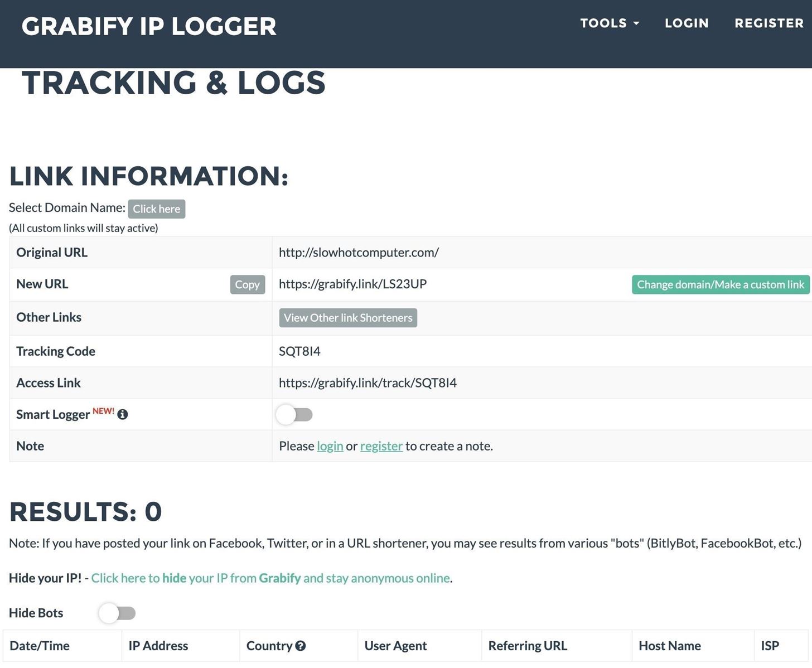Click the Other Links row label
This screenshot has height=668, width=812.
click(49, 317)
